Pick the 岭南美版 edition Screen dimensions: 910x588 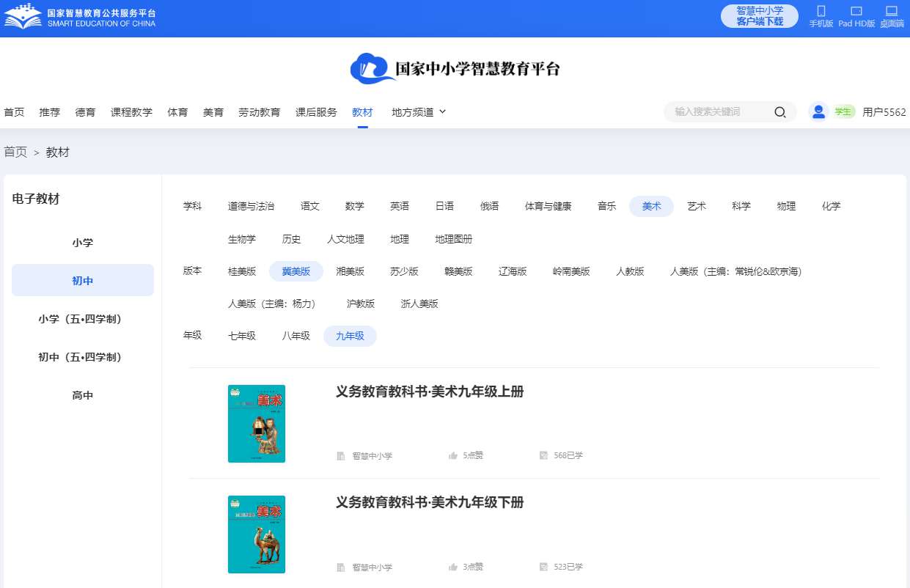[571, 271]
